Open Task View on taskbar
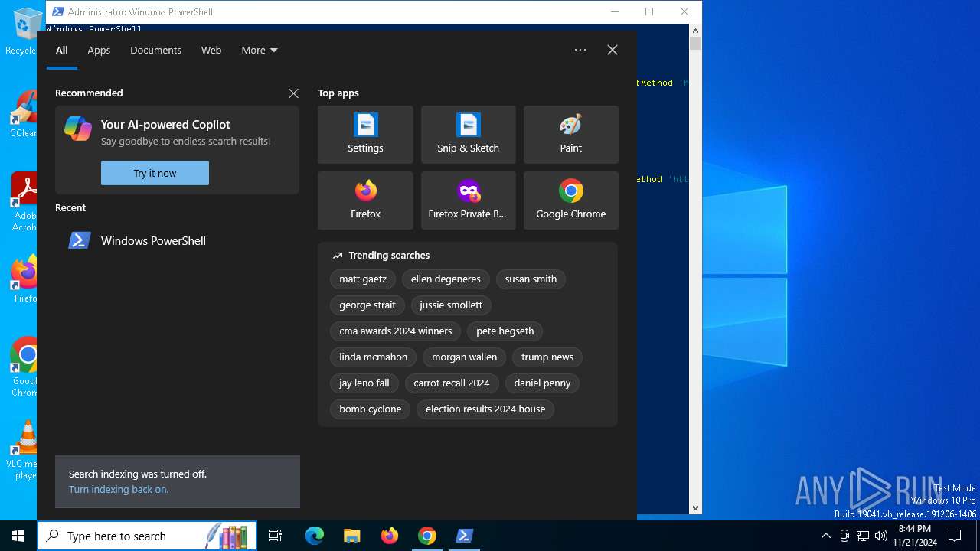The width and height of the screenshot is (980, 551). (276, 536)
